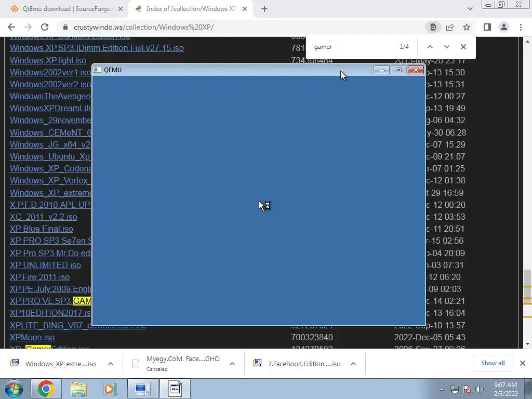The height and width of the screenshot is (399, 532).
Task: Expand options for 7.FaceBooK.Edition iso download
Action: pos(353,364)
